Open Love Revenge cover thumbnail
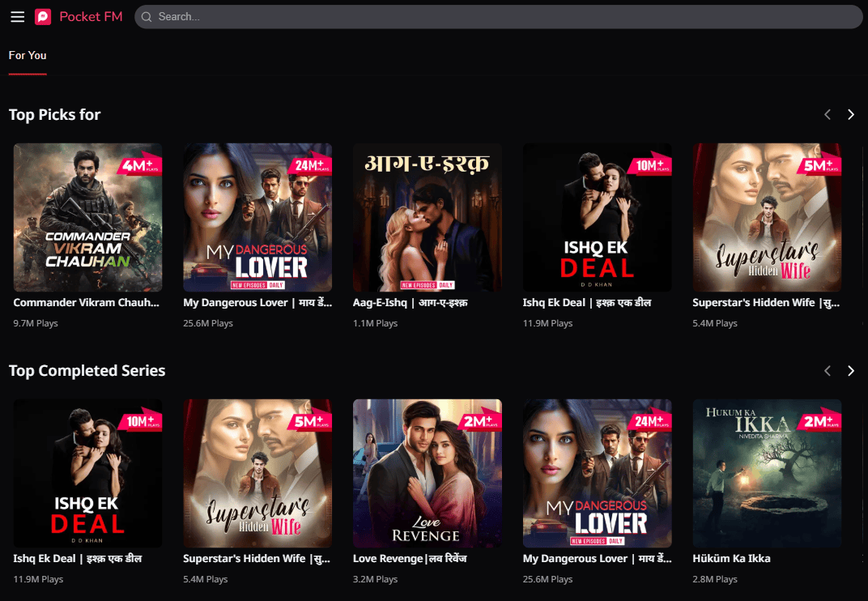Screen dimensions: 868x601 tap(428, 474)
